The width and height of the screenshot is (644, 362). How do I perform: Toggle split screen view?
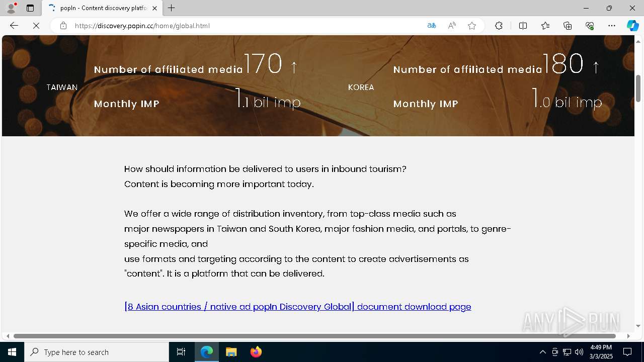[x=523, y=26]
